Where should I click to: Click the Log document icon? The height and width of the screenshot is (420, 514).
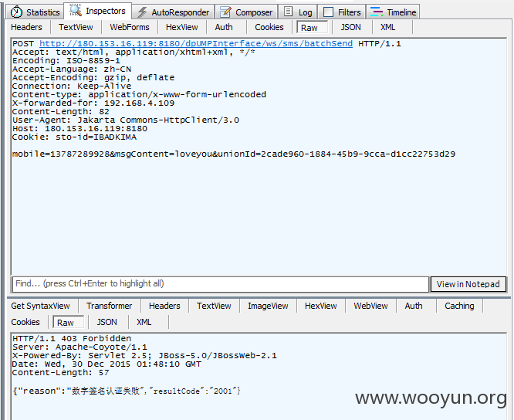point(288,12)
